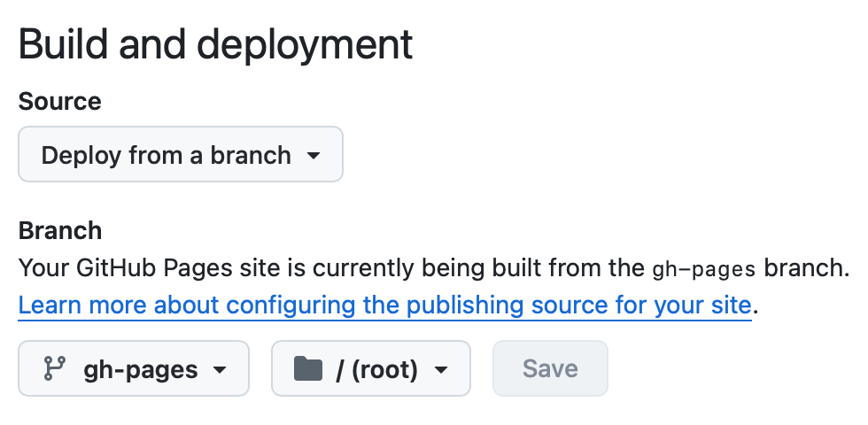Click the 'Deploy from a branch' label text
Image resolution: width=868 pixels, height=425 pixels.
tap(166, 156)
